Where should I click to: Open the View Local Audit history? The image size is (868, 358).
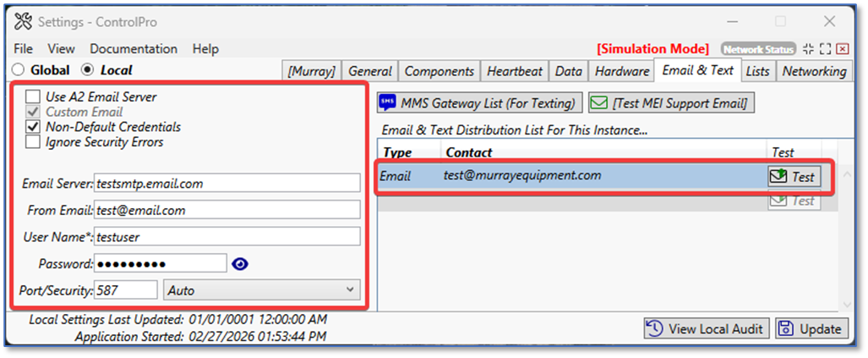click(x=706, y=328)
